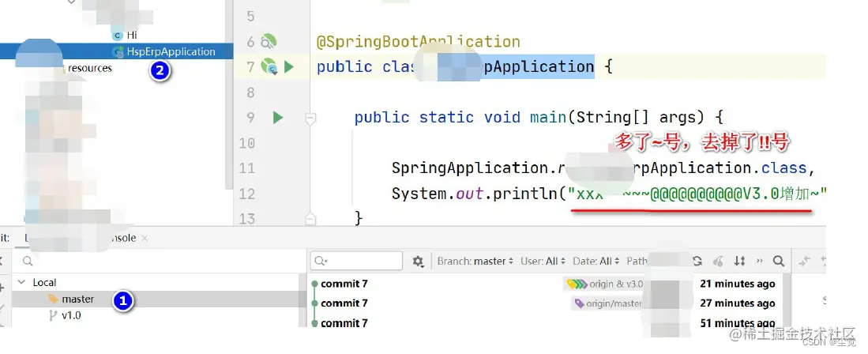Click @SpringBootApplication annotation
The width and height of the screenshot is (868, 354).
[418, 42]
